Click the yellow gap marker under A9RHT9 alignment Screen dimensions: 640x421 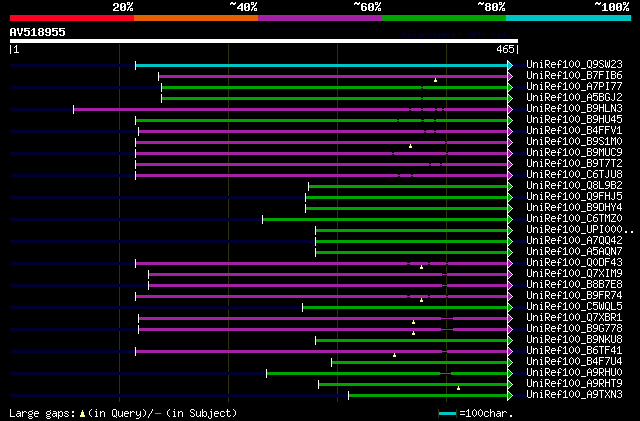(x=458, y=388)
